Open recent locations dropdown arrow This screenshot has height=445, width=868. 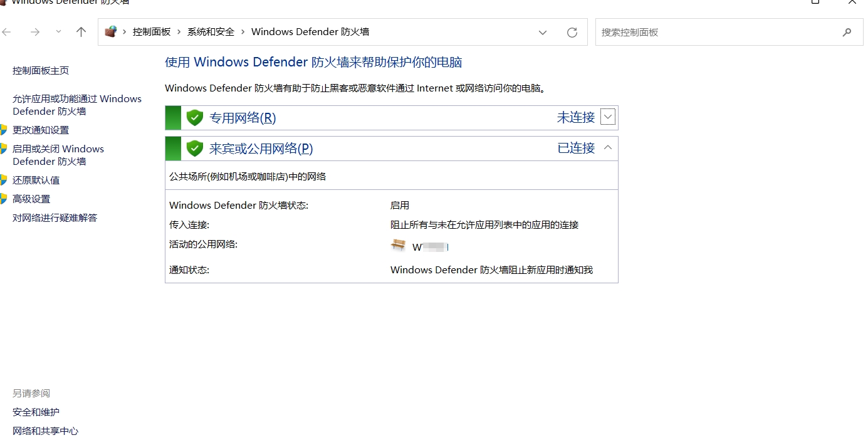point(58,32)
